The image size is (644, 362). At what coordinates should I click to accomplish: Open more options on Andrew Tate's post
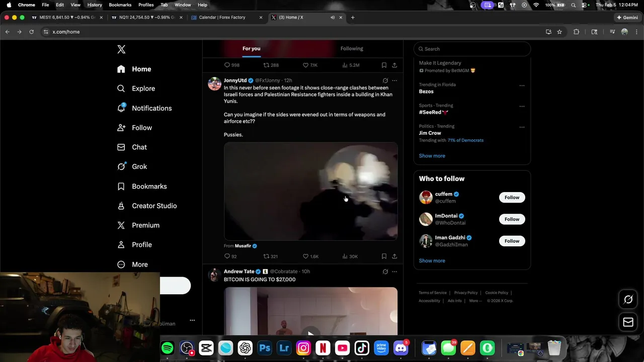pyautogui.click(x=394, y=271)
